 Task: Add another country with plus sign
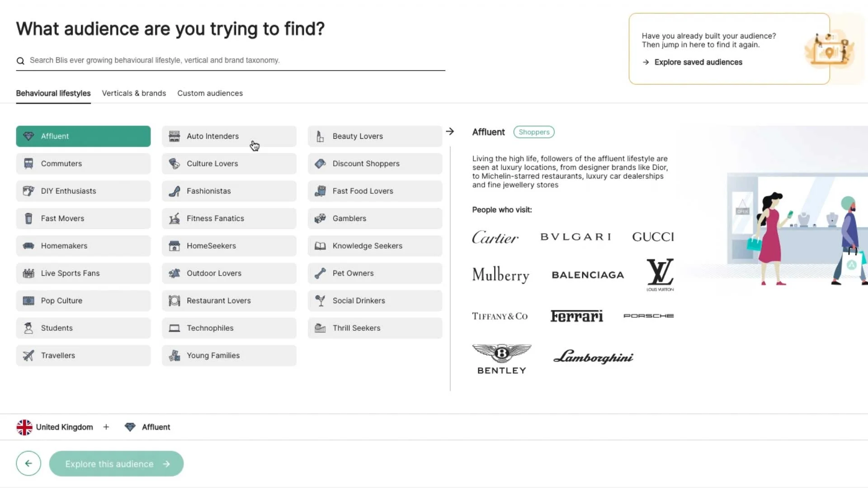[106, 427]
